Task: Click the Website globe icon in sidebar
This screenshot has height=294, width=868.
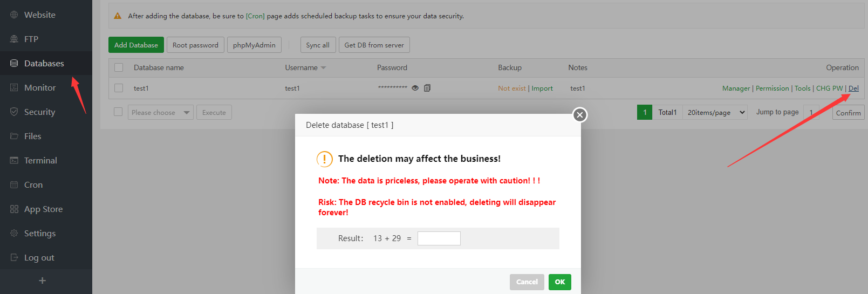Action: coord(14,15)
